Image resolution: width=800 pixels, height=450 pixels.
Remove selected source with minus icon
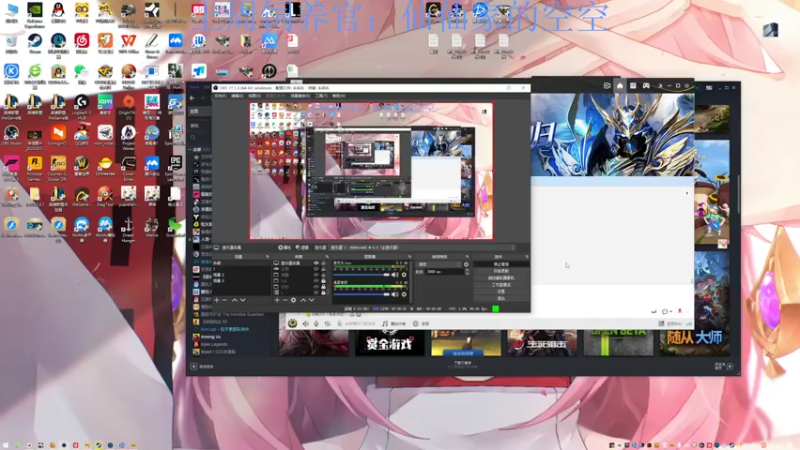pyautogui.click(x=285, y=300)
